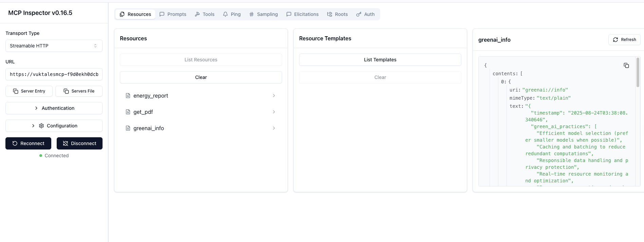Screen dimensions: 644x242
Task: Refresh the greenai_info resource
Action: tap(624, 40)
